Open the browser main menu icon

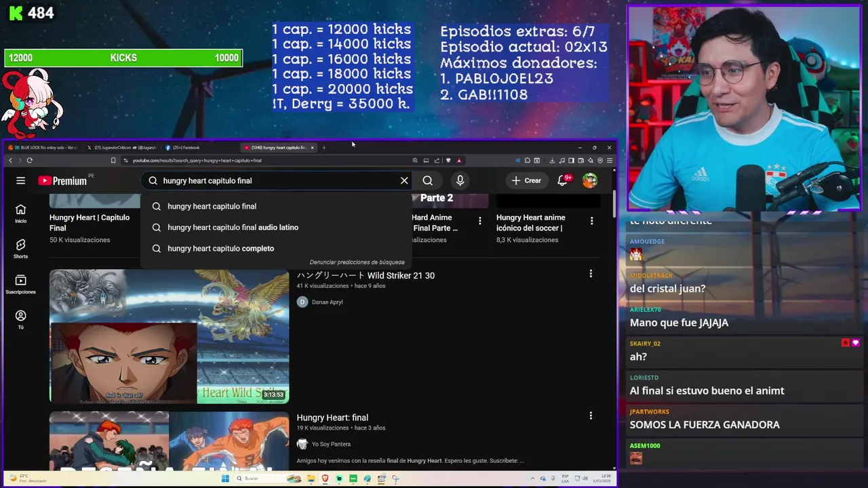(x=610, y=161)
